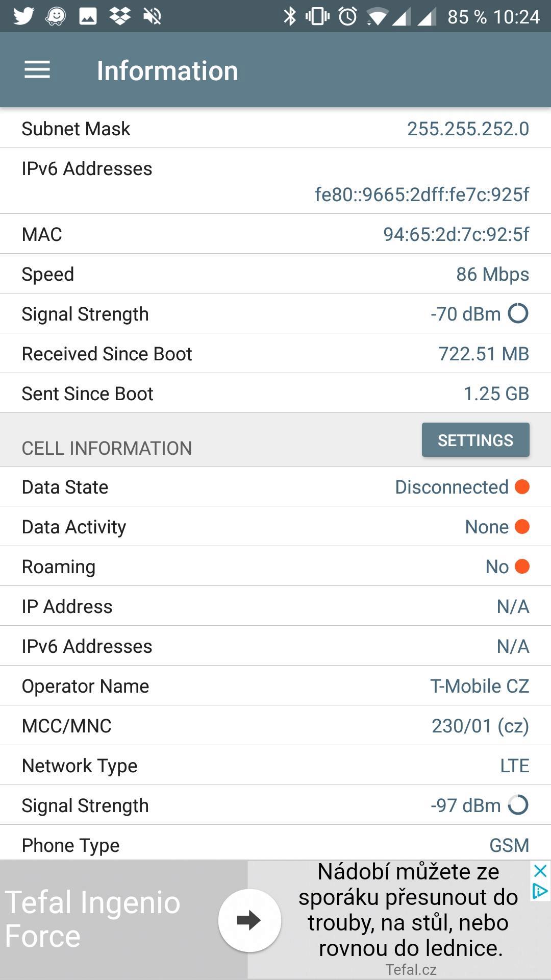551x980 pixels.
Task: Tap the orange Data State indicator dot
Action: click(x=522, y=486)
